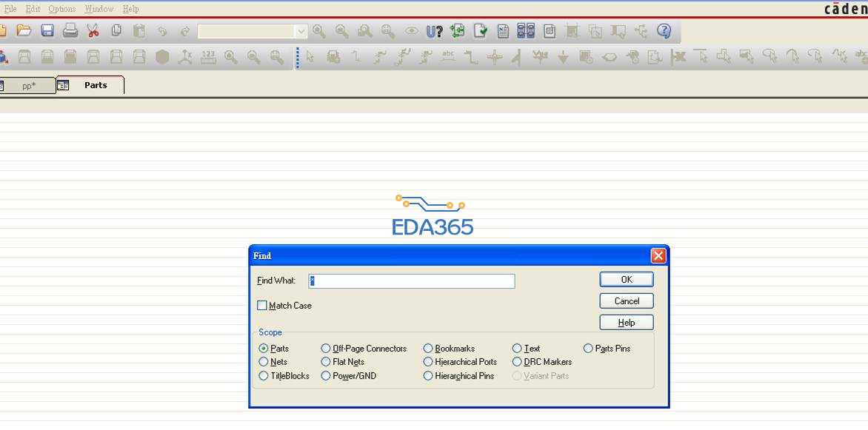Select the Text scope option
Viewport: 868px width, 430px height.
[x=517, y=349]
